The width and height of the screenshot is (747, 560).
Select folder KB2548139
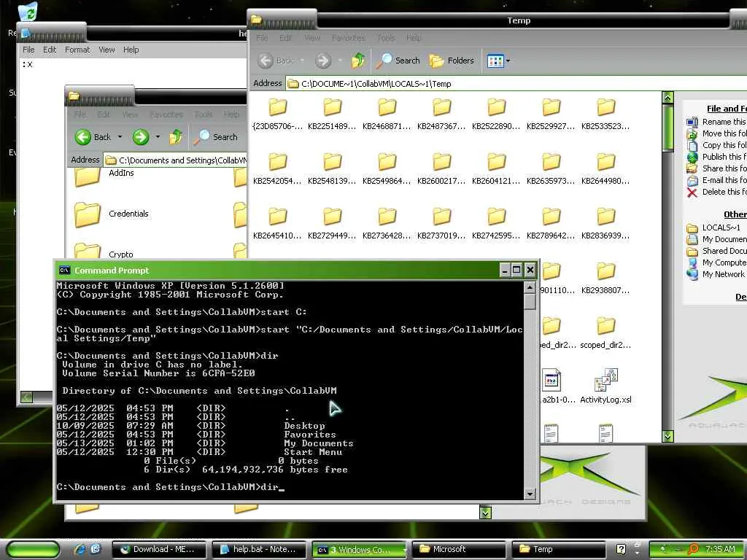332,169
